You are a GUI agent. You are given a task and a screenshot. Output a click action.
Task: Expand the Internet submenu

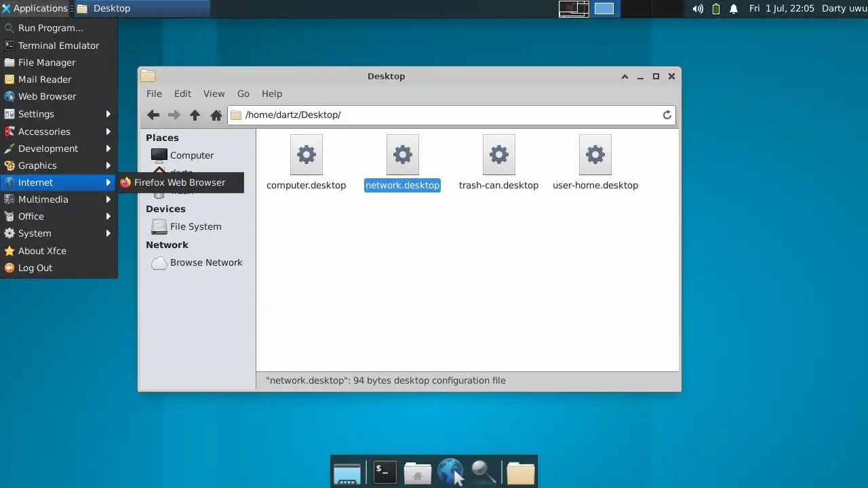coord(58,182)
